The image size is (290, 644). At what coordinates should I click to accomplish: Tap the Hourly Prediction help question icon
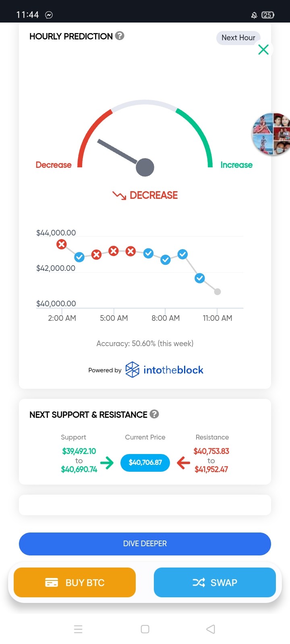120,36
